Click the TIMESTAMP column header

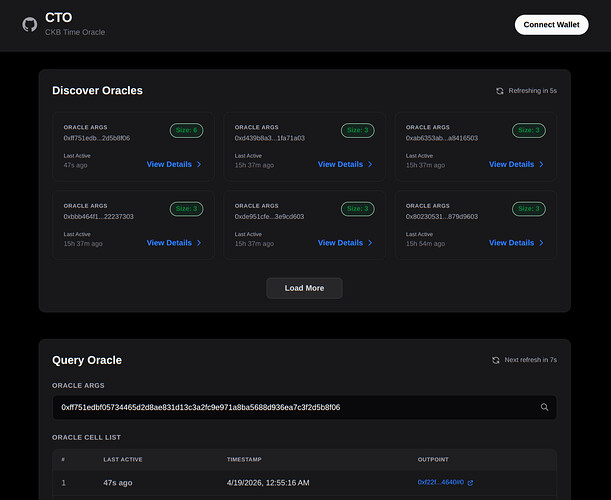[x=244, y=459]
